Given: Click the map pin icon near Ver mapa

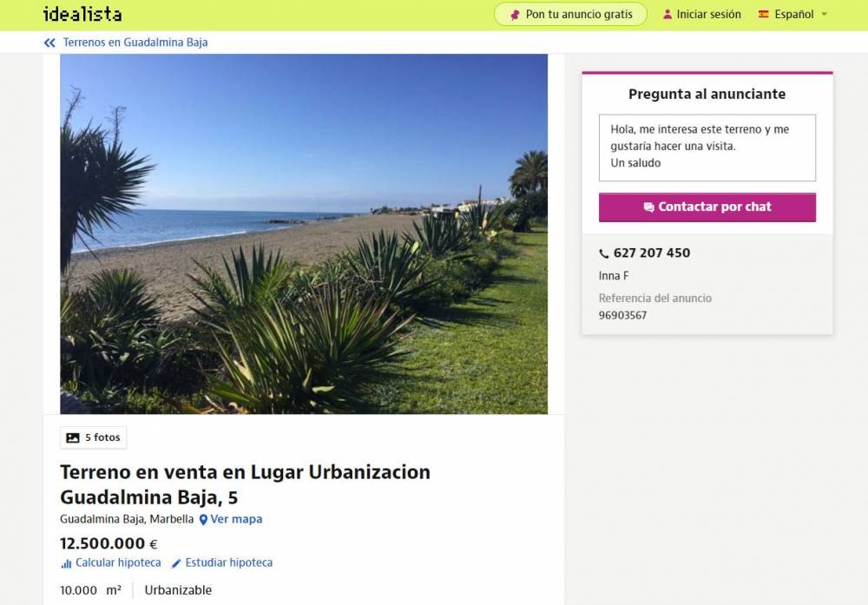Looking at the screenshot, I should (x=203, y=520).
